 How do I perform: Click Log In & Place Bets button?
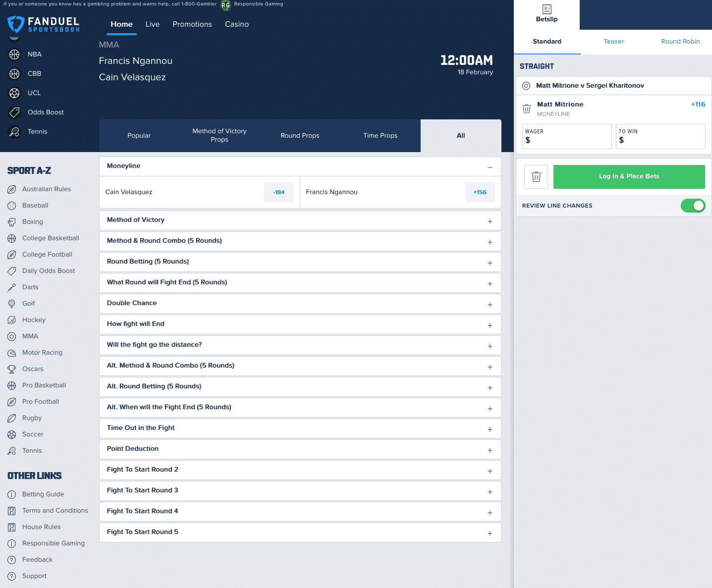tap(629, 177)
